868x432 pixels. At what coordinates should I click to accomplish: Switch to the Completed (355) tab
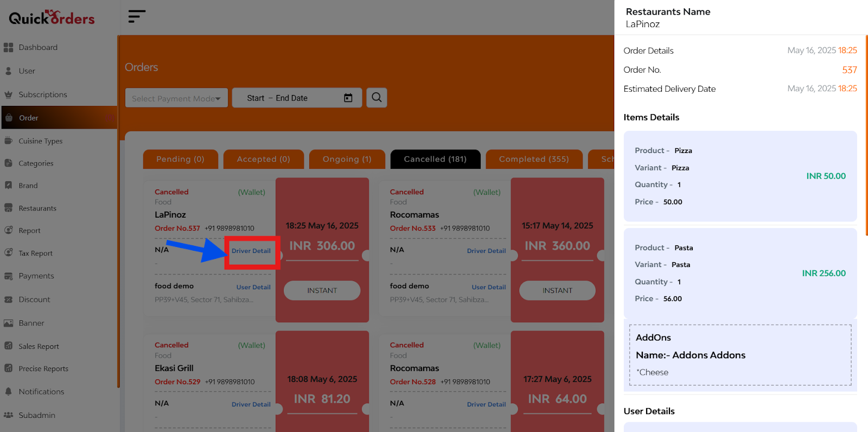click(534, 159)
